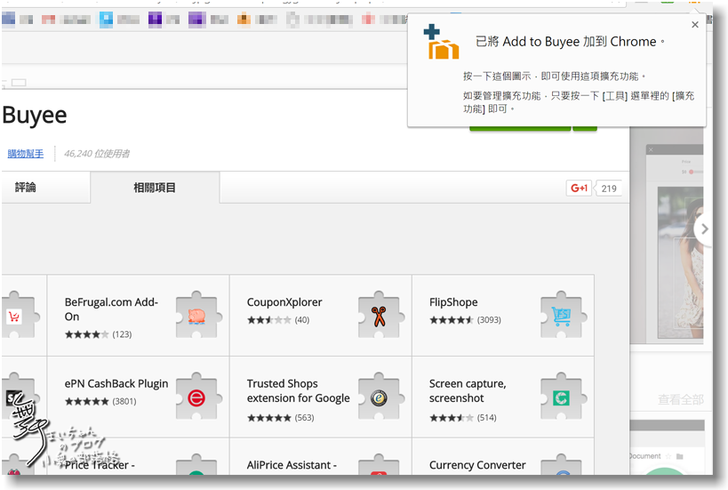Screen dimensions: 728x490
Task: Click the 查看全部 view all link
Action: pyautogui.click(x=681, y=400)
